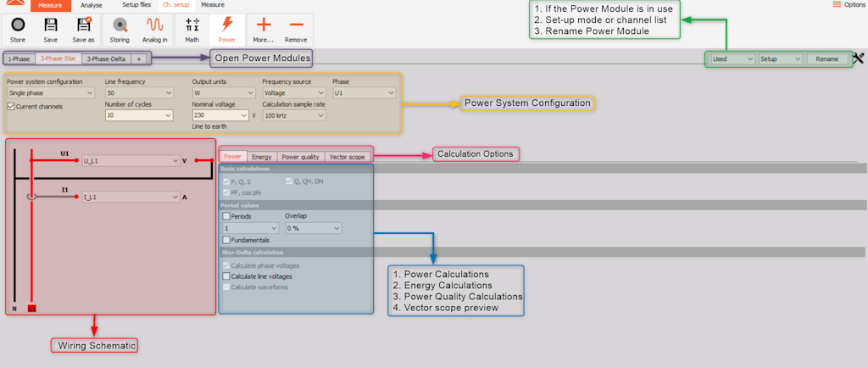The height and width of the screenshot is (367, 868).
Task: Switch to the Measure main tab
Action: [50, 6]
